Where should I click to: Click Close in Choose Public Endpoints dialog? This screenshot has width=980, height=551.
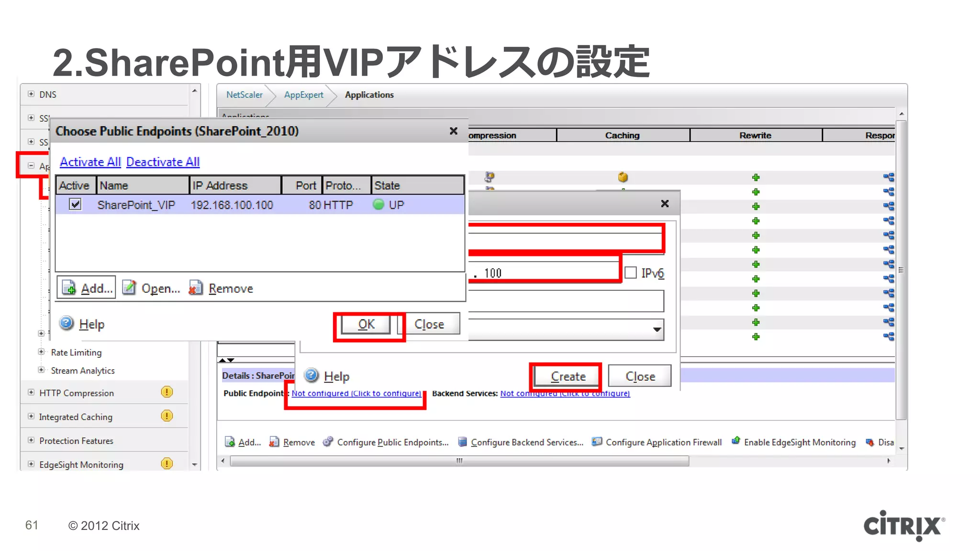pos(429,324)
